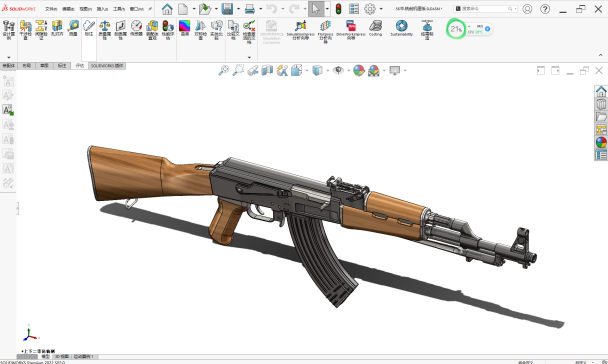
Task: Open the Window (窗口) menu
Action: (136, 9)
